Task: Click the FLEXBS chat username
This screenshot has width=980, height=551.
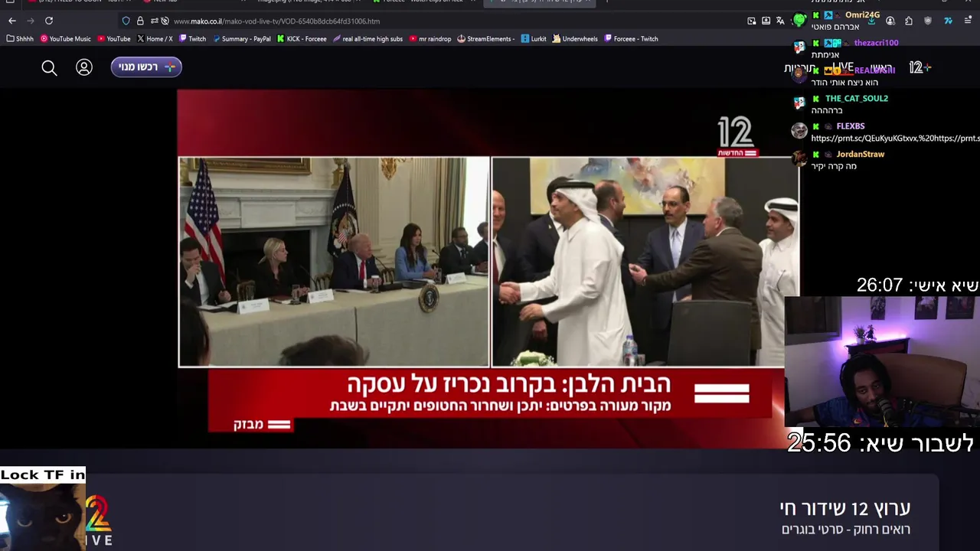Action: pyautogui.click(x=850, y=126)
